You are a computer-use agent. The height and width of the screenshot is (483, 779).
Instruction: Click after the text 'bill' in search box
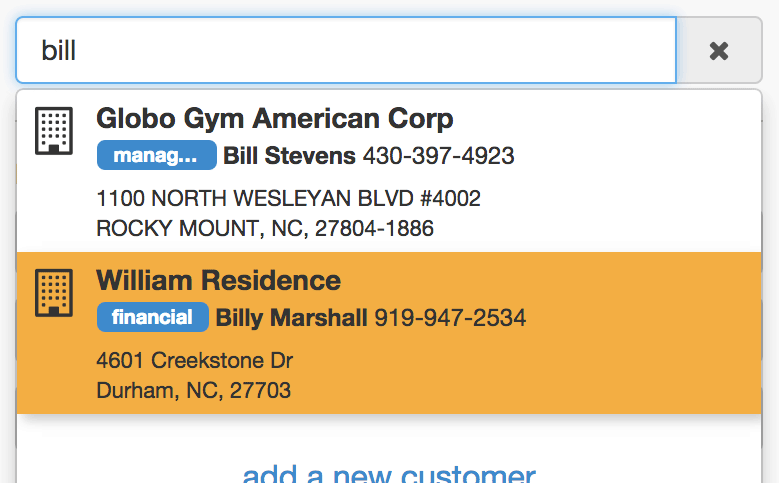78,51
